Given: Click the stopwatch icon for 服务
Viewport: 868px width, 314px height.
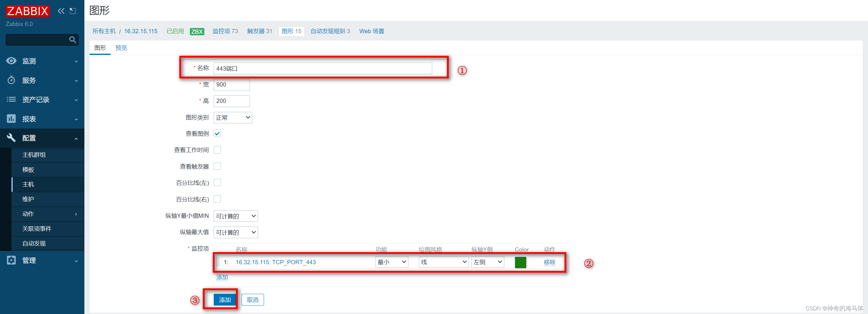Looking at the screenshot, I should click(x=11, y=80).
